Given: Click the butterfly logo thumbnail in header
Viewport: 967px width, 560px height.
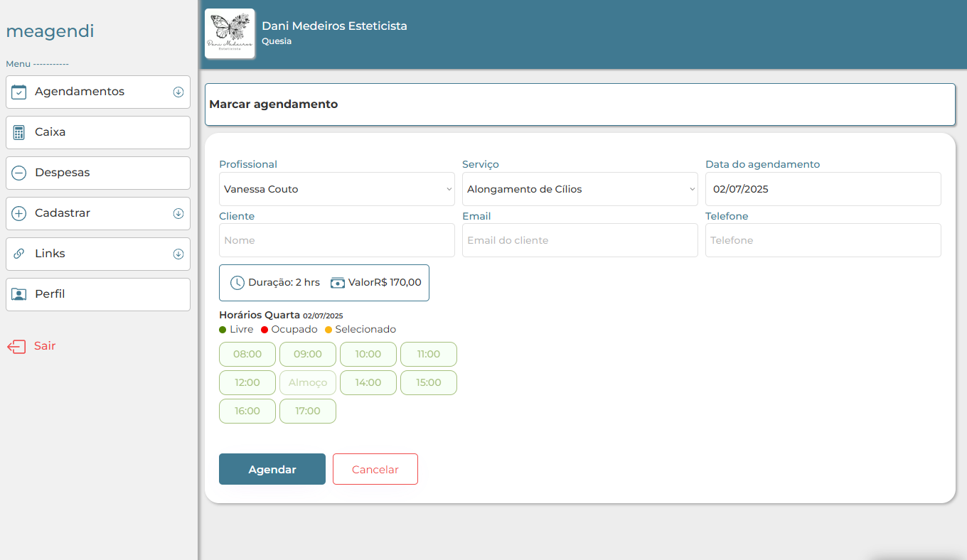Looking at the screenshot, I should pyautogui.click(x=230, y=33).
